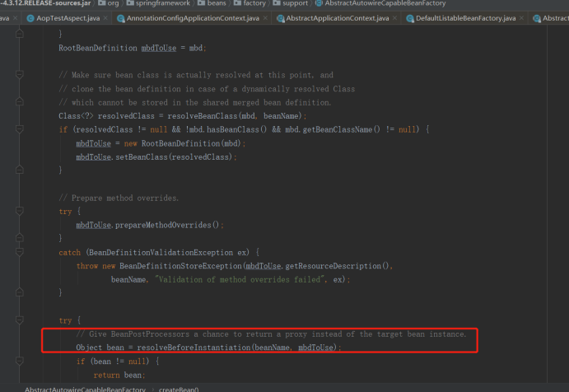Click AbstractAutowireCapableBeanFactory in bottom breadcrumb

85,389
